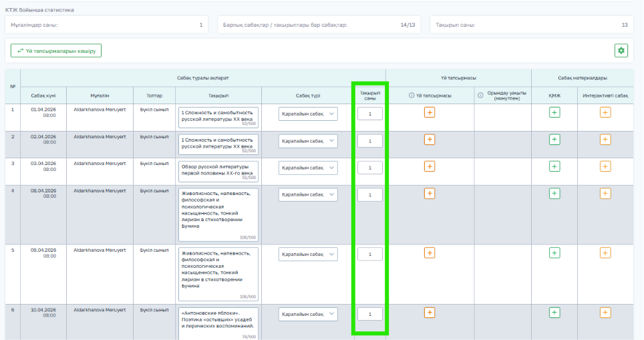Open lesson type dropdown for the 10.04.2026 row

click(308, 314)
